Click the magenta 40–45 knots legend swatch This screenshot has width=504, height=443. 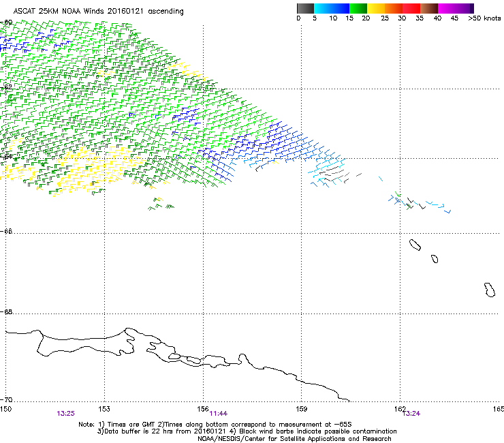point(447,8)
